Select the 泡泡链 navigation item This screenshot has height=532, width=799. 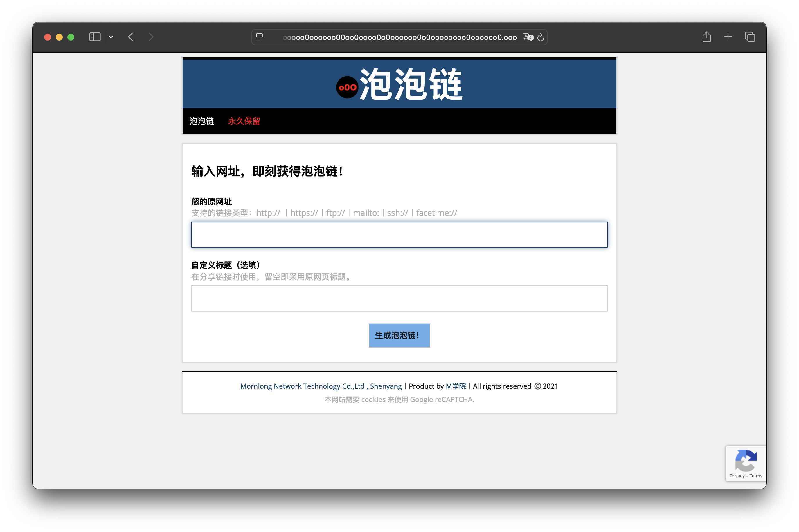pos(202,122)
